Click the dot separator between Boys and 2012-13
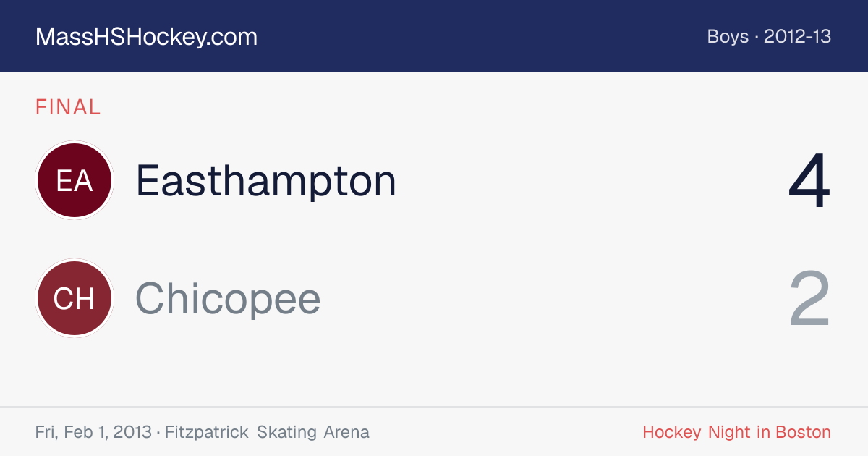868x456 pixels. pos(757,37)
